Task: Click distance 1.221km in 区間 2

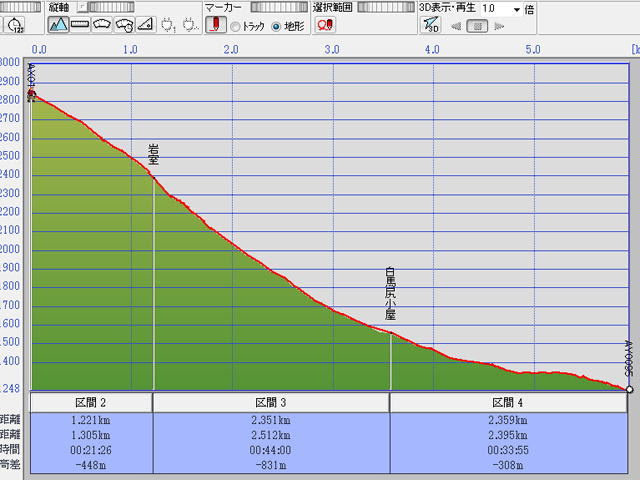Action: [91, 420]
